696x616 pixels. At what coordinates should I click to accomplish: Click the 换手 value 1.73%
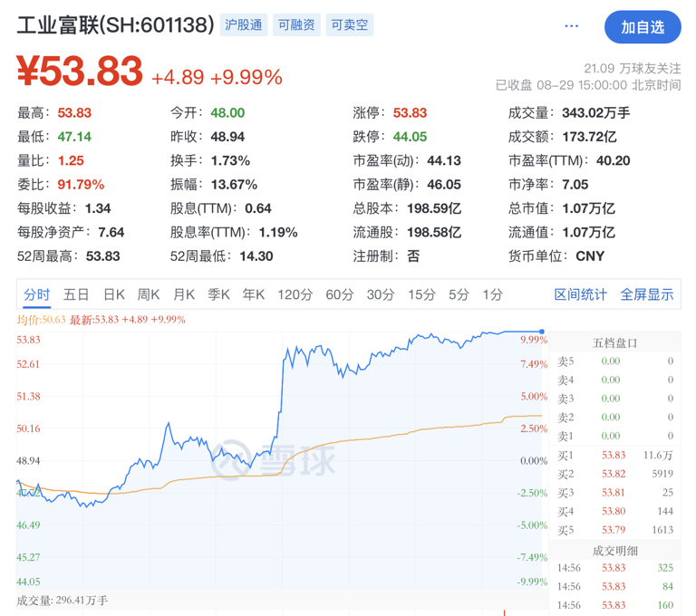(x=230, y=160)
